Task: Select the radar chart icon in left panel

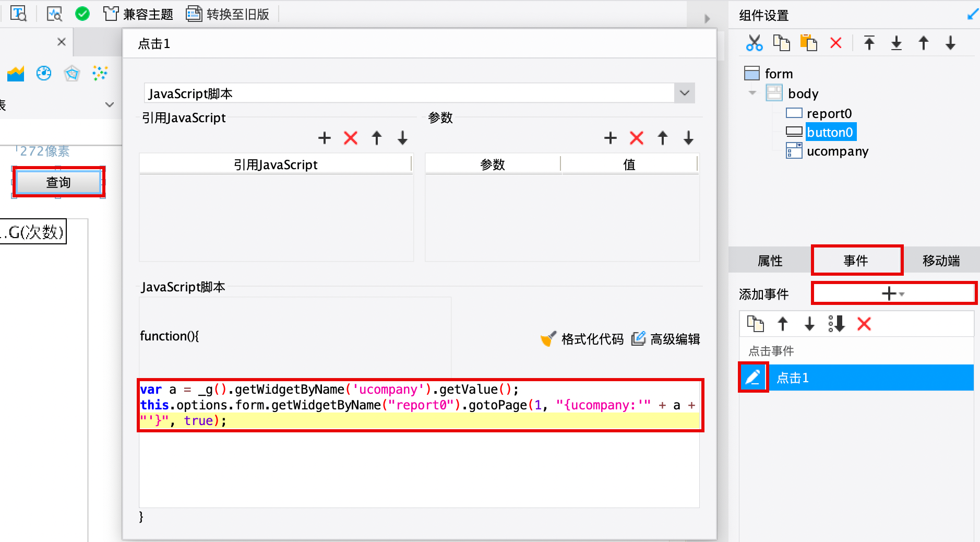Action: (x=72, y=74)
